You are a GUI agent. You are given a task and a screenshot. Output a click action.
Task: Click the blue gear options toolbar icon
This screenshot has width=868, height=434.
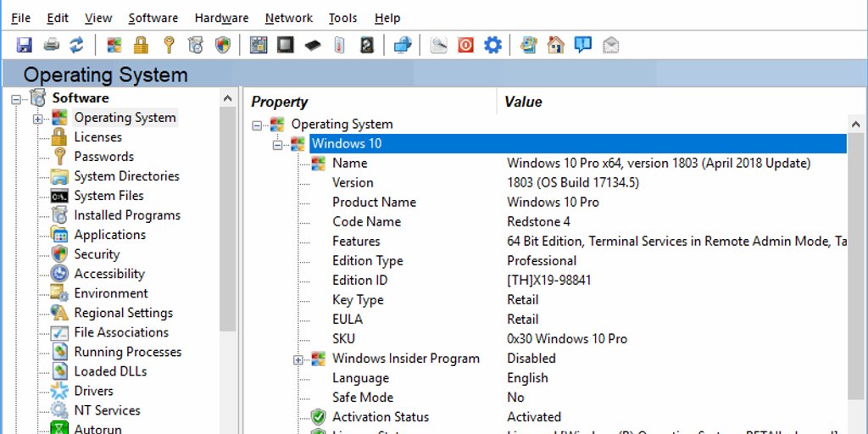pyautogui.click(x=492, y=45)
